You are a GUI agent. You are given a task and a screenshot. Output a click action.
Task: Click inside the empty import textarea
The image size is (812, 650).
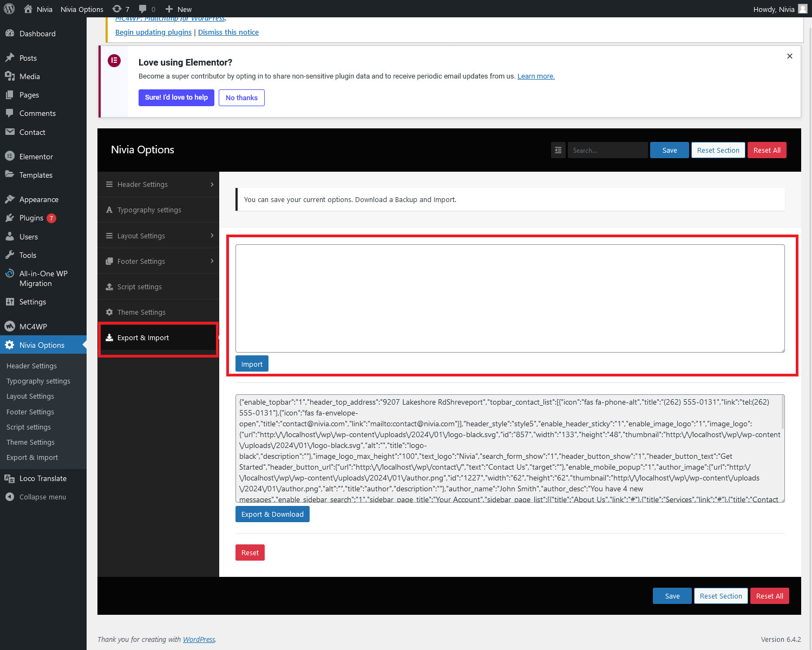509,298
